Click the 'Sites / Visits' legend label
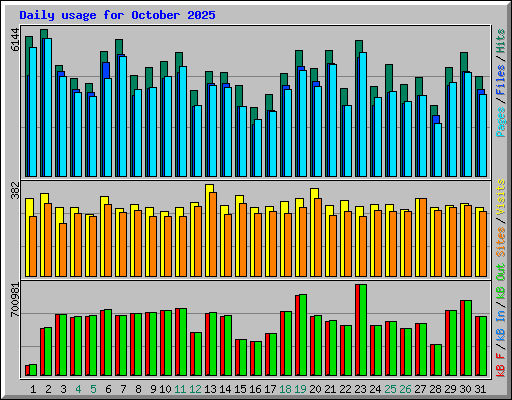 pyautogui.click(x=501, y=218)
